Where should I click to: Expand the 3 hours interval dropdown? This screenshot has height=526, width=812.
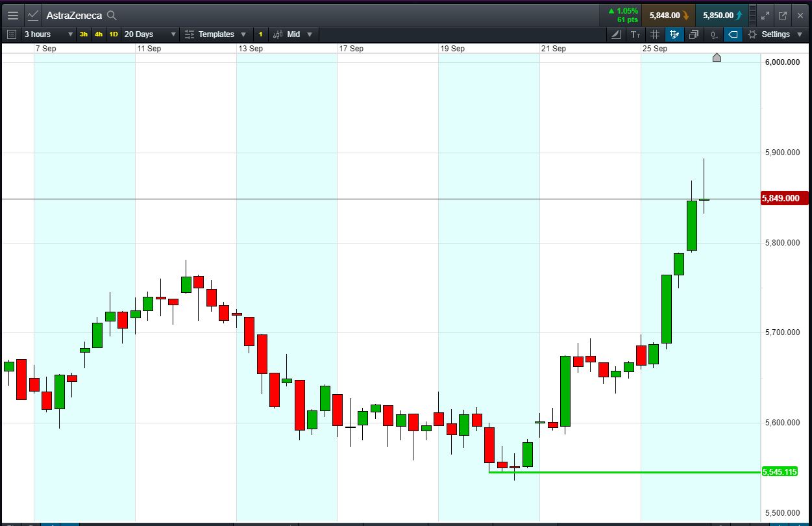[49, 34]
